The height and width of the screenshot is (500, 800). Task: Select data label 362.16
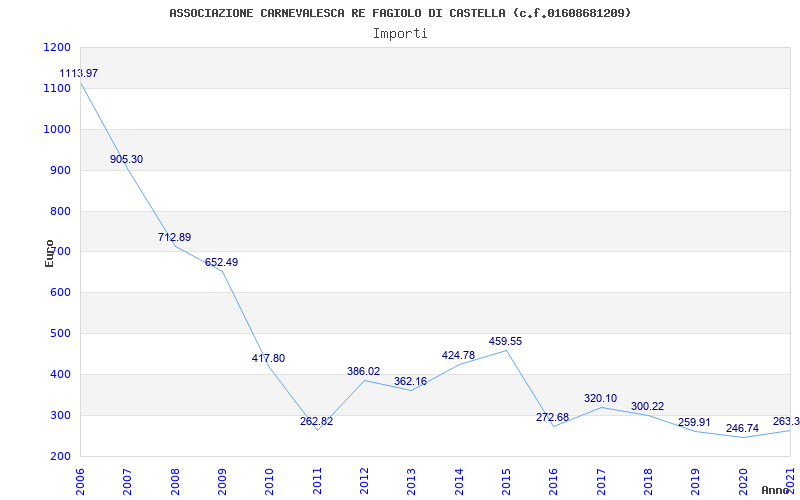click(410, 381)
